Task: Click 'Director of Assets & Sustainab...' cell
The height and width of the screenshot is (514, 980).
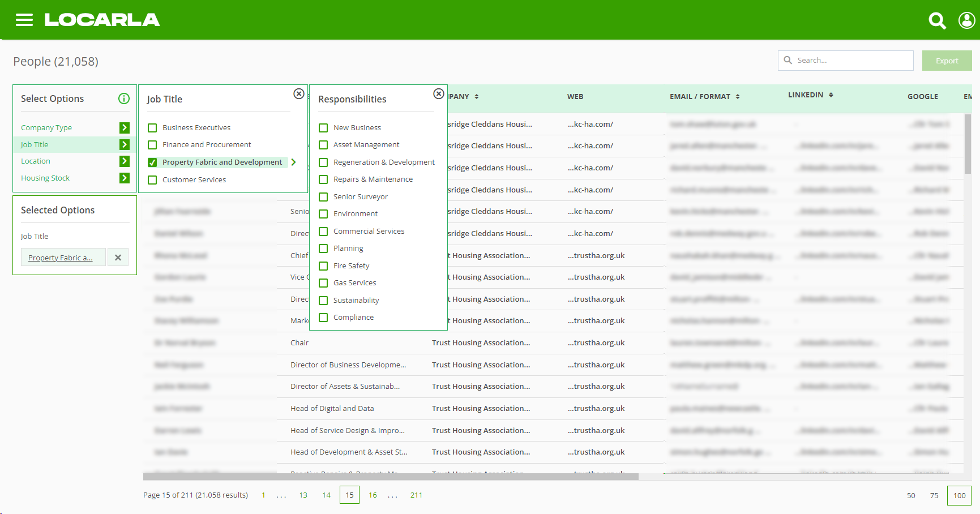Action: [x=345, y=387]
